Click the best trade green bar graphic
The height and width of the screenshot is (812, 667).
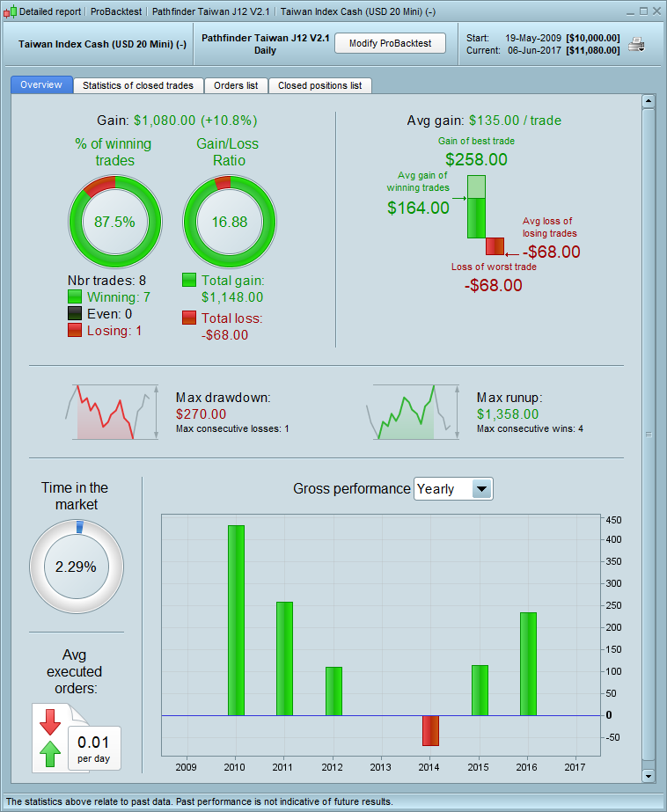476,207
